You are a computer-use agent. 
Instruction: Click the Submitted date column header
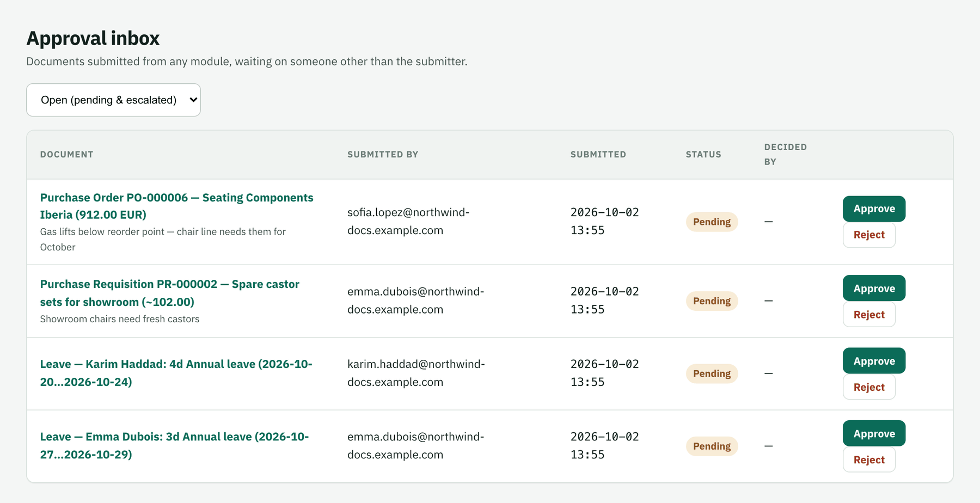(x=598, y=155)
